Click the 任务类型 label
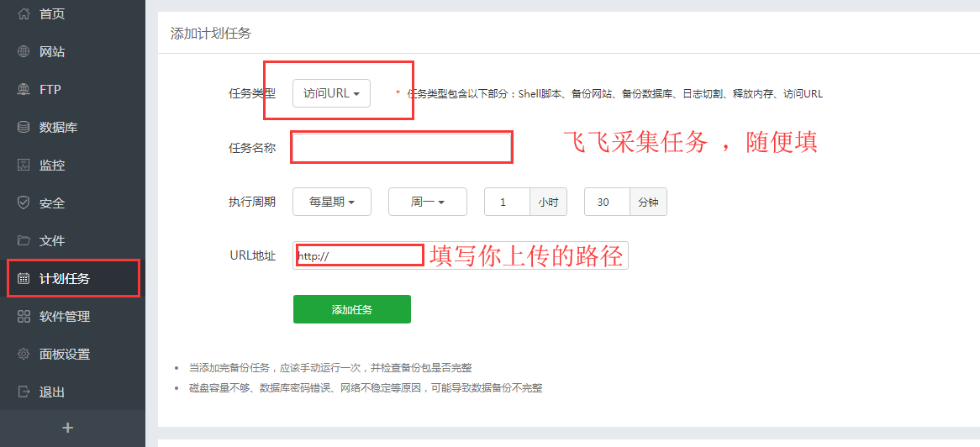Viewport: 980px width, 447px height. (252, 93)
